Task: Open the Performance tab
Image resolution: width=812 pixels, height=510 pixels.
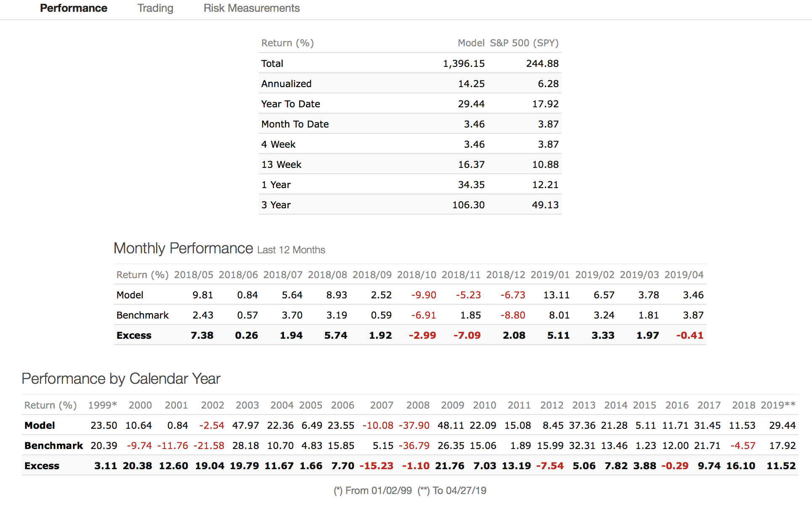Action: coord(73,8)
